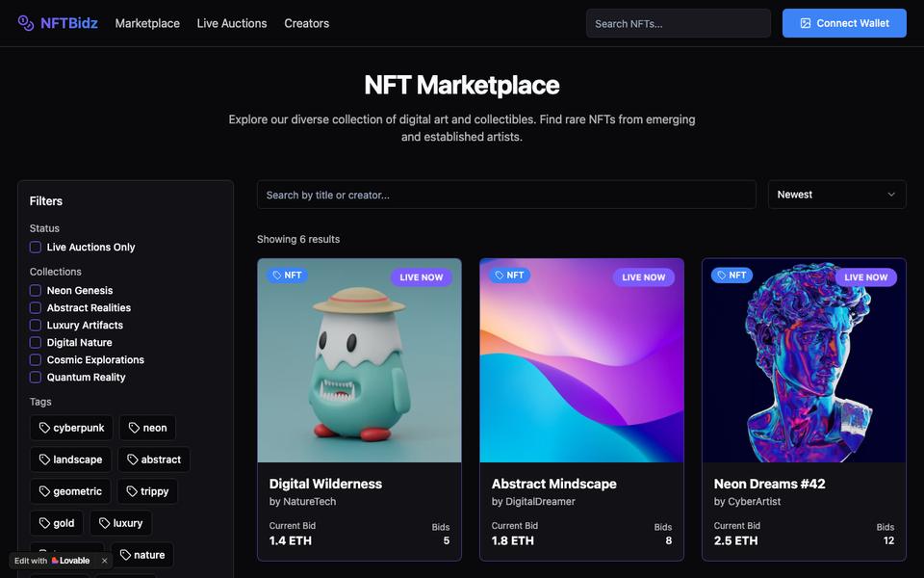This screenshot has width=924, height=578.
Task: Click creator name by NatureTech
Action: pyautogui.click(x=302, y=501)
